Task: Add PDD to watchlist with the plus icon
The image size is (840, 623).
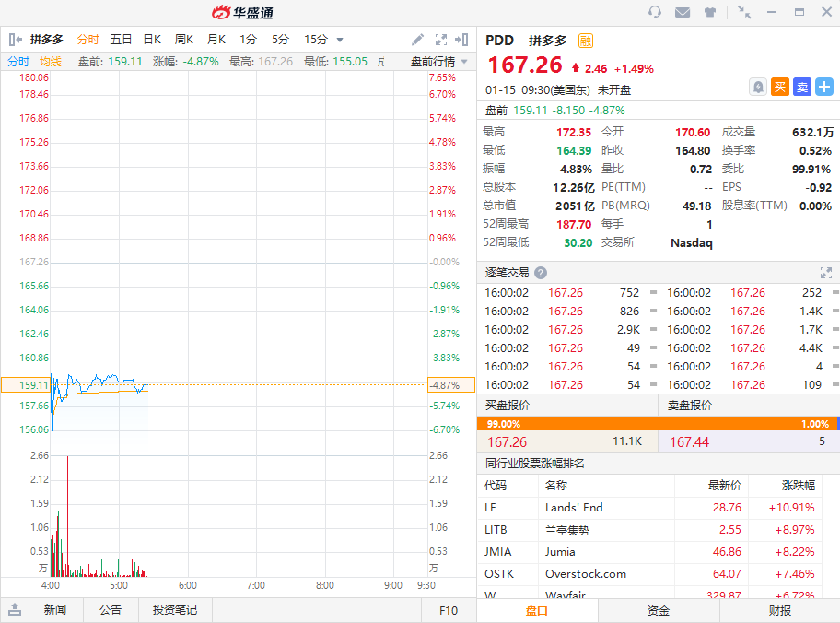Action: point(824,87)
